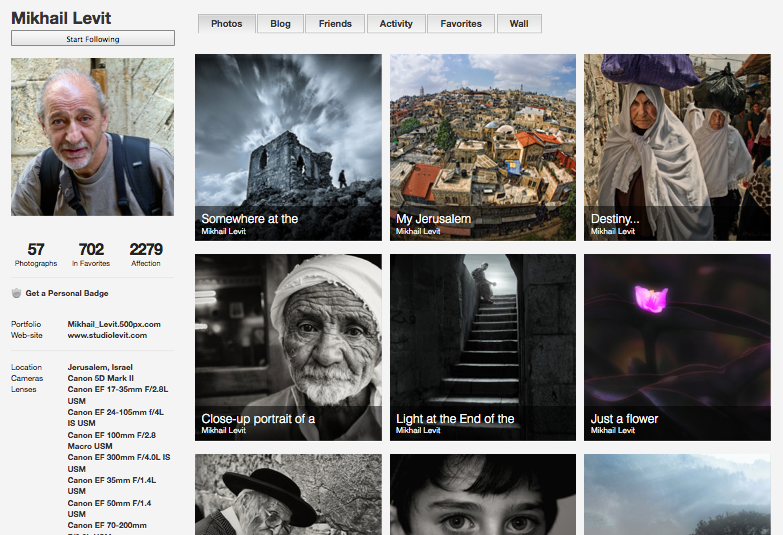Click the 57 Photographs count
Image resolution: width=783 pixels, height=535 pixels.
click(x=36, y=254)
